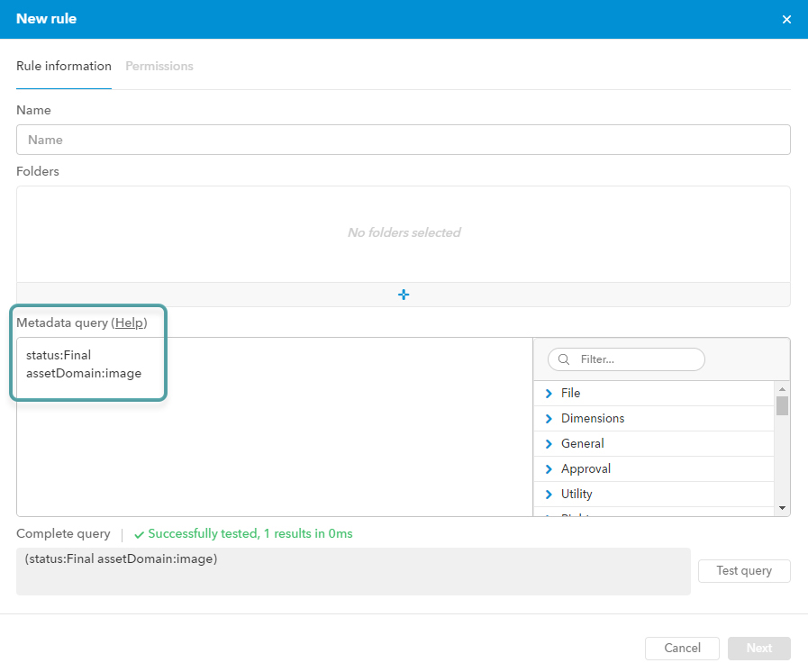Switch to the Permissions tab
Viewport: 808px width, 672px height.
click(x=159, y=66)
